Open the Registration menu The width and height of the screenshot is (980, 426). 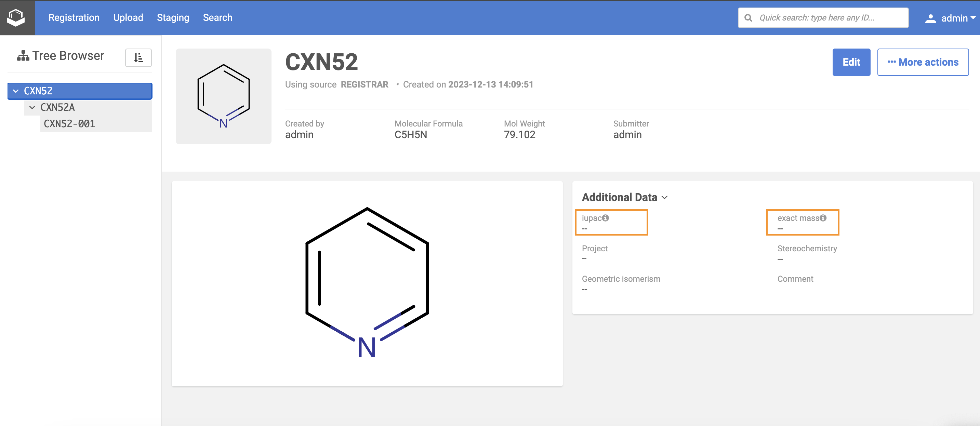point(74,17)
